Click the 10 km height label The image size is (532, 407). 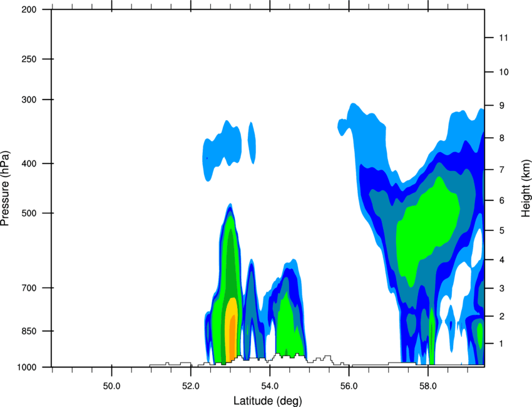[504, 72]
